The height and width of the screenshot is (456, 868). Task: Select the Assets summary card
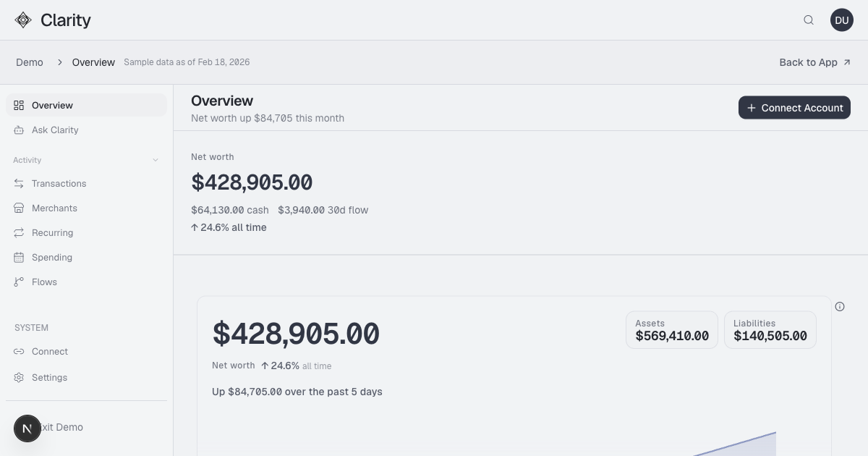672,330
